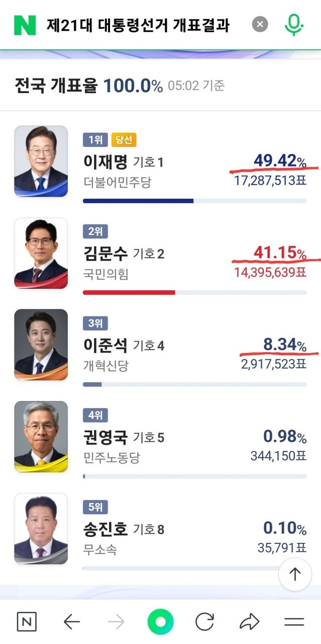This screenshot has height=644, width=321.
Task: Clear the search query with X button
Action: pyautogui.click(x=260, y=24)
